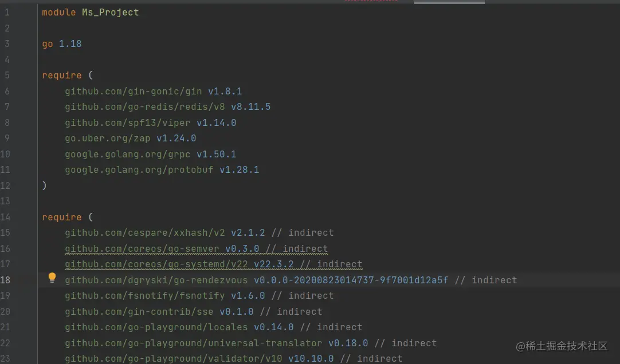Click the google.golang.org/protobuf v1.28.1 line

click(x=162, y=170)
